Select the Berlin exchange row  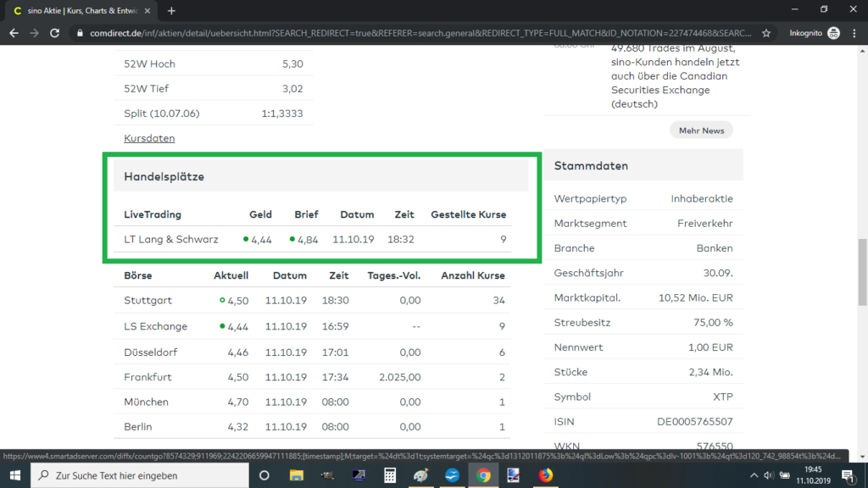312,427
